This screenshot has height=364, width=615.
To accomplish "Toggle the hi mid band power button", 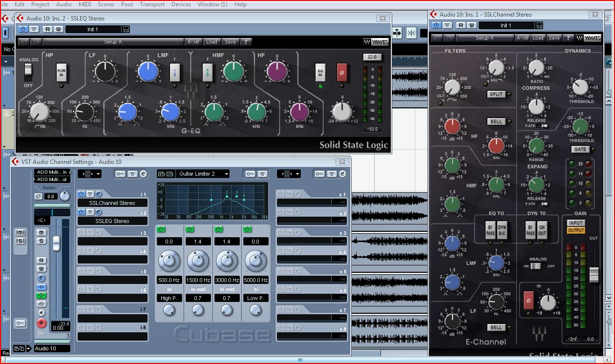I will click(218, 229).
